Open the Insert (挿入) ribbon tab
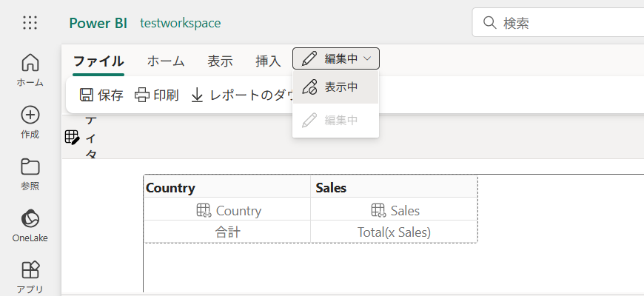 268,61
